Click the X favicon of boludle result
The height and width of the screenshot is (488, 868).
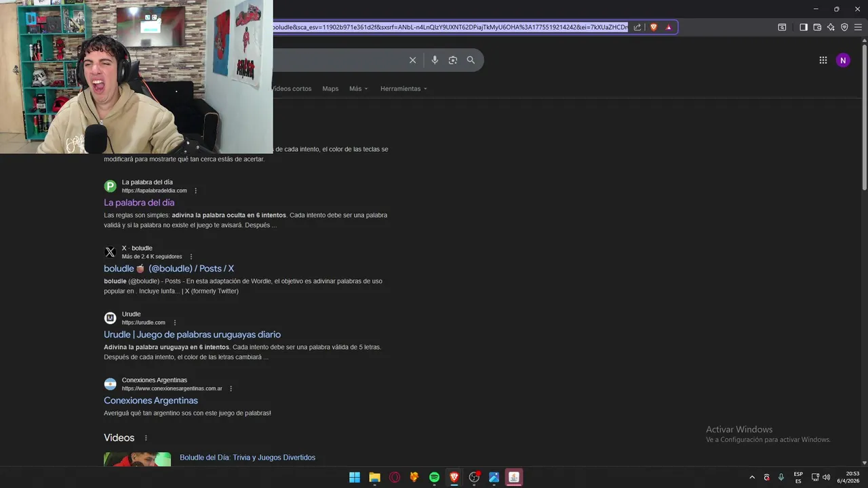click(110, 252)
